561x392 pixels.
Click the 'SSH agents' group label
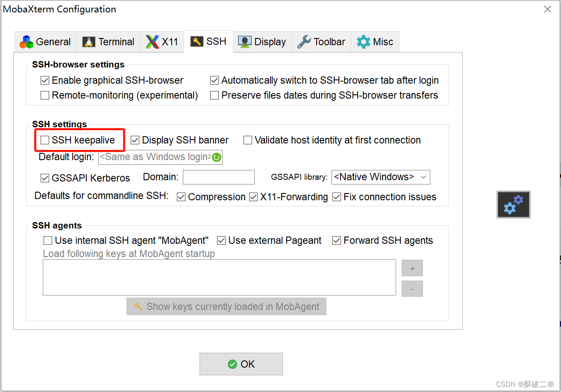(x=57, y=225)
